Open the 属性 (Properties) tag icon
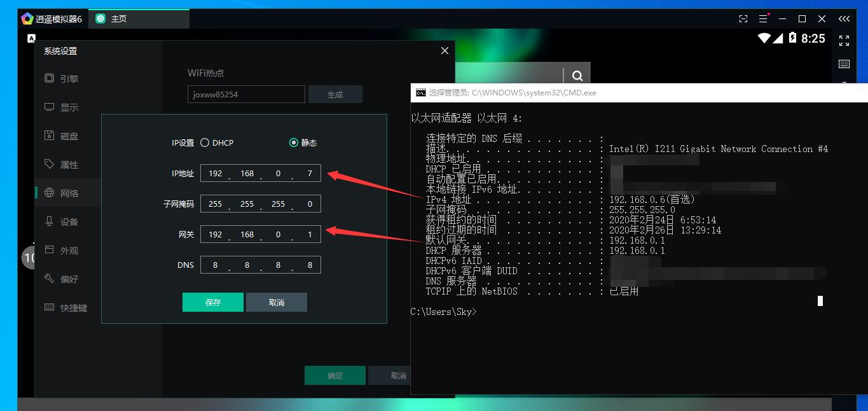The width and height of the screenshot is (868, 411). pos(50,164)
